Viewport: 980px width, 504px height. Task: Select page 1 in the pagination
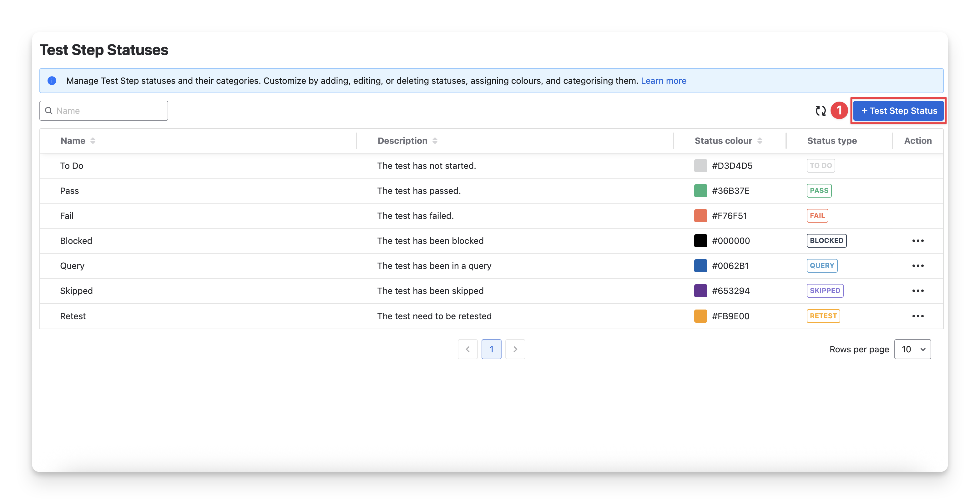491,349
